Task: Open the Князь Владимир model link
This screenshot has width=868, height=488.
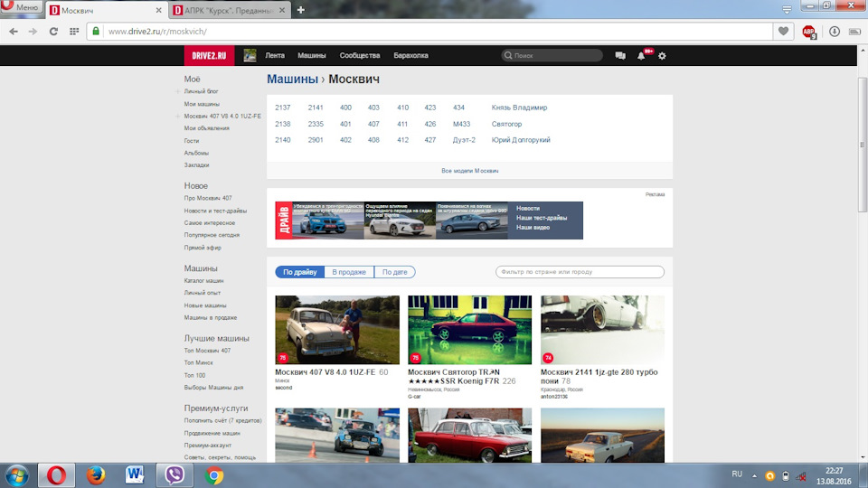Action: pyautogui.click(x=519, y=108)
